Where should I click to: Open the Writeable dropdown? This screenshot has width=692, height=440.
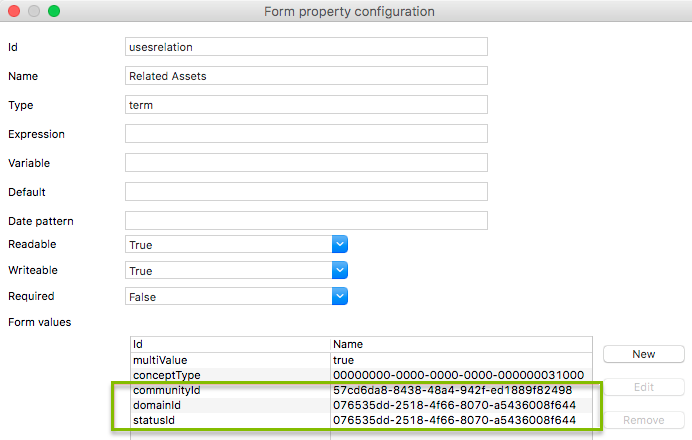[236, 270]
